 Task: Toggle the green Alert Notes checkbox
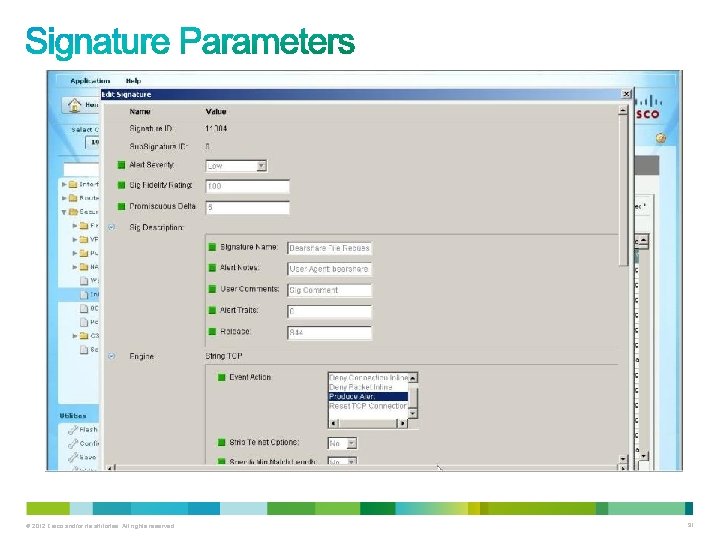tap(212, 268)
